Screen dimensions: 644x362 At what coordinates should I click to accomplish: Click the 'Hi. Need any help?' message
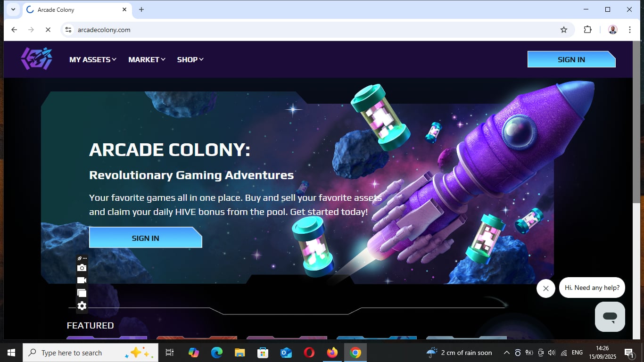coord(592,288)
